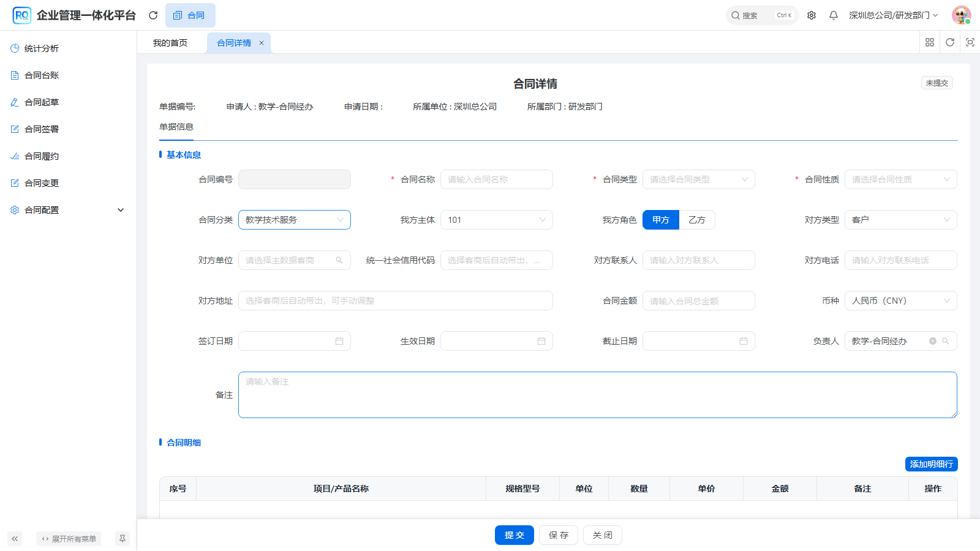Toggle fullscreen icon in tab bar
Image resolution: width=980 pixels, height=551 pixels.
[970, 42]
